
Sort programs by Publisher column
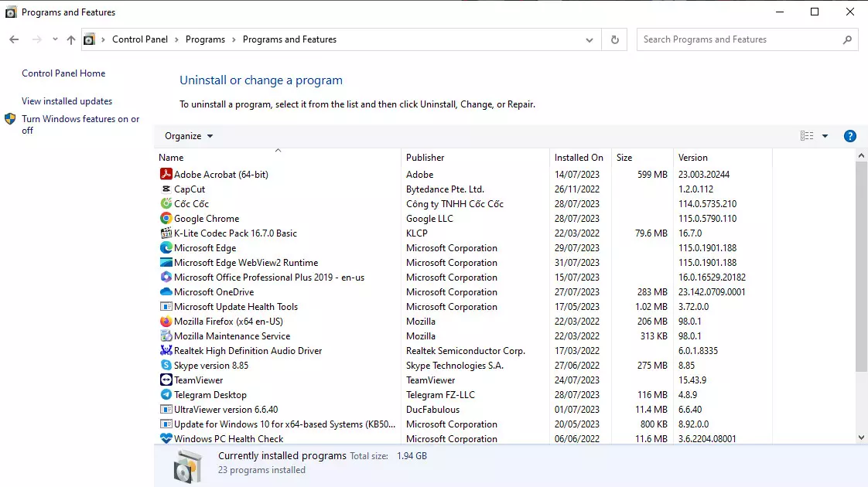(476, 157)
